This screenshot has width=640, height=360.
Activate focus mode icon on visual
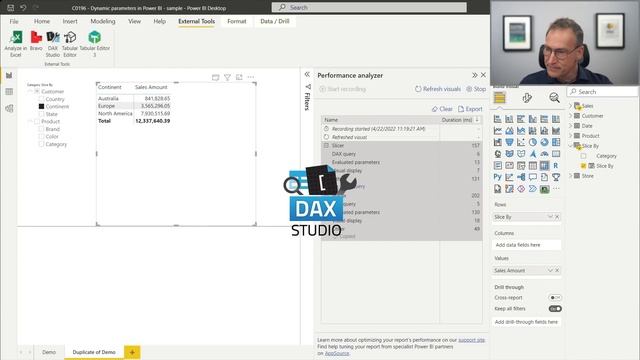coord(239,77)
